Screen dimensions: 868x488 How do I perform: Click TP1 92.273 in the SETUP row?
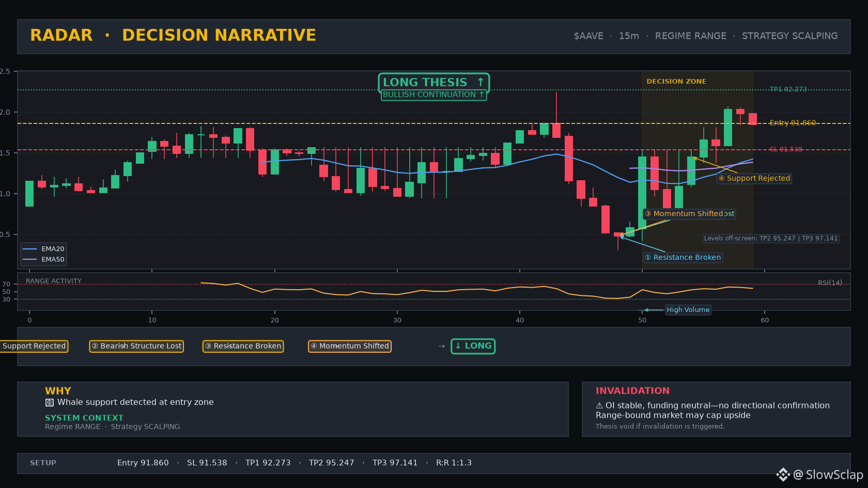[x=268, y=463]
